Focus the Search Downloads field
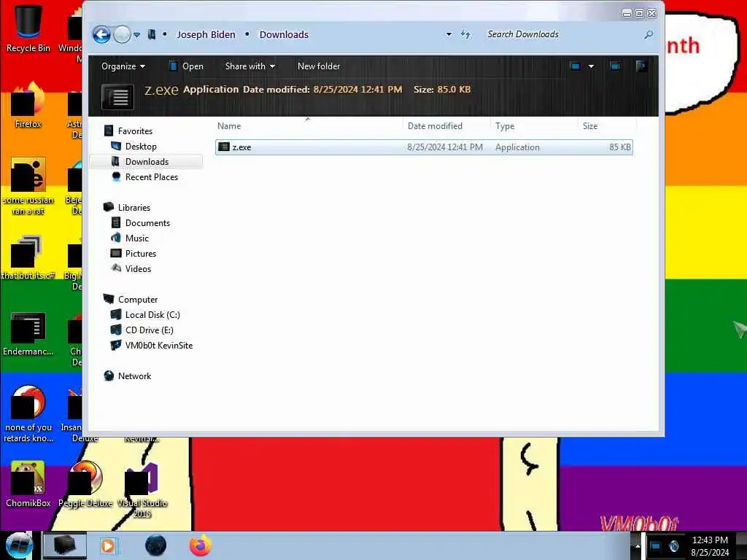 562,34
